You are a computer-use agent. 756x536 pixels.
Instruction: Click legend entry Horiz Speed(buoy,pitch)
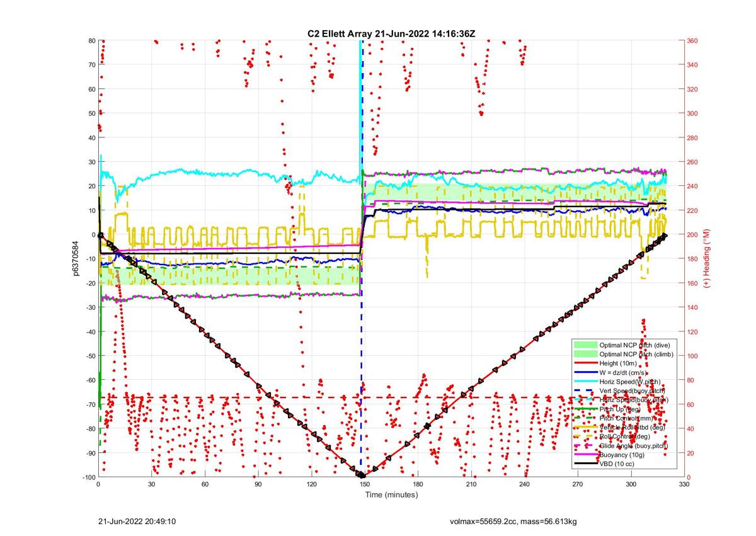point(634,400)
